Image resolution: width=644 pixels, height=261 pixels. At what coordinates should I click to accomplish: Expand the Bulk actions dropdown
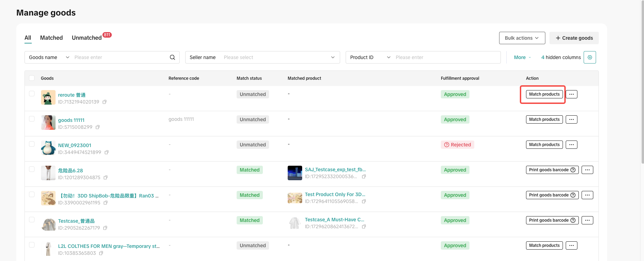coord(522,38)
